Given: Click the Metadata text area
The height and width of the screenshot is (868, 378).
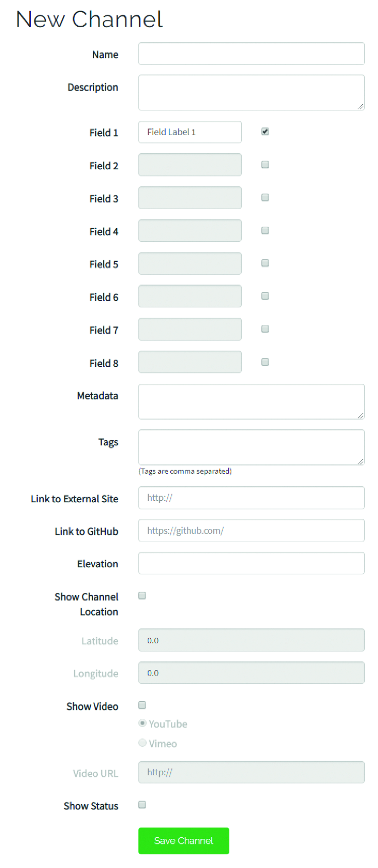Looking at the screenshot, I should (x=251, y=402).
